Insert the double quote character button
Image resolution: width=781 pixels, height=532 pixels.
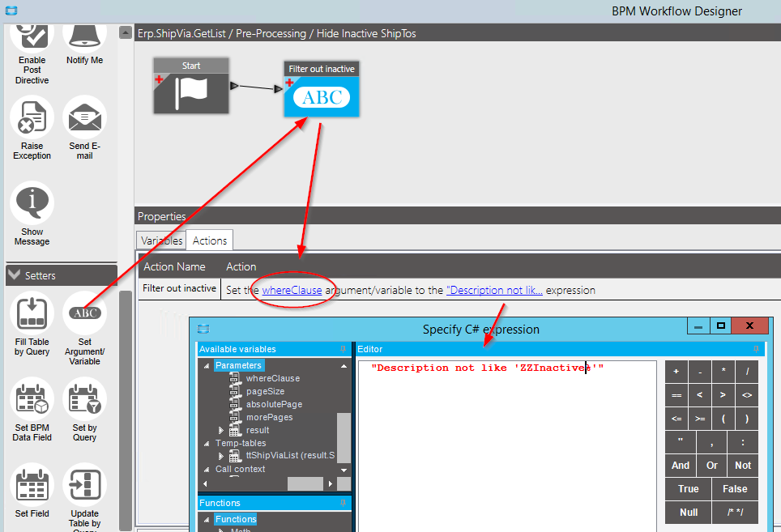(681, 442)
